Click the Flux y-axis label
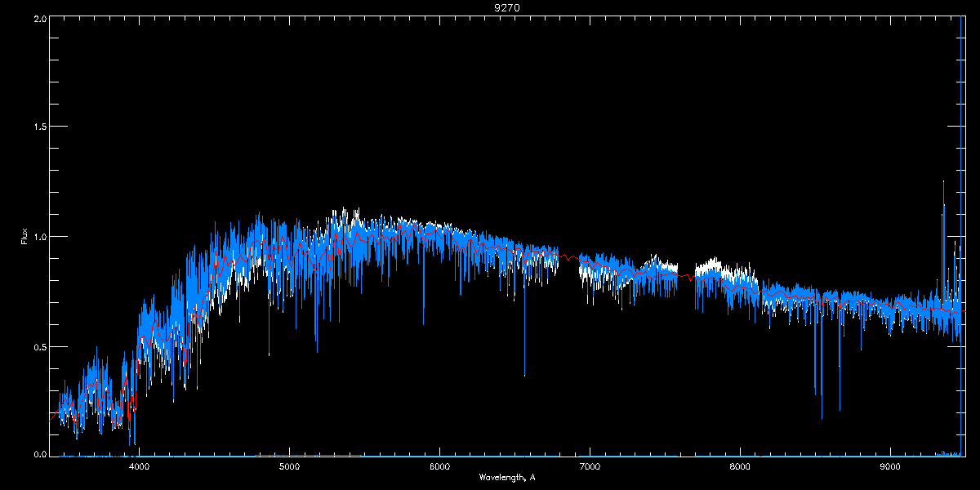Screen dimensions: 980x490 pyautogui.click(x=24, y=236)
